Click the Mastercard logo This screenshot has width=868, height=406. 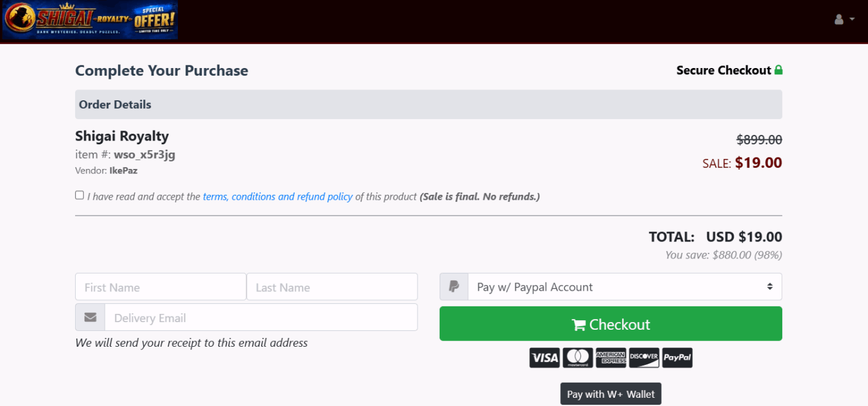578,358
